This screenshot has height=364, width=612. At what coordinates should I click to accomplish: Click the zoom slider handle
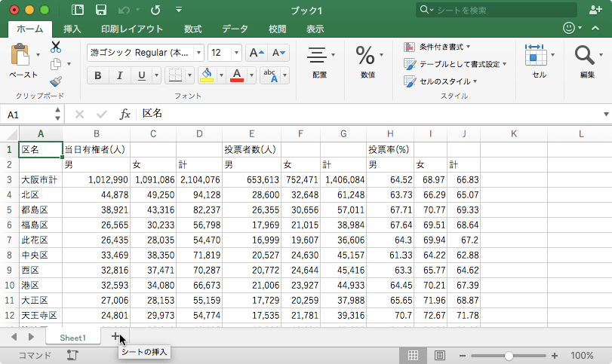(x=509, y=356)
